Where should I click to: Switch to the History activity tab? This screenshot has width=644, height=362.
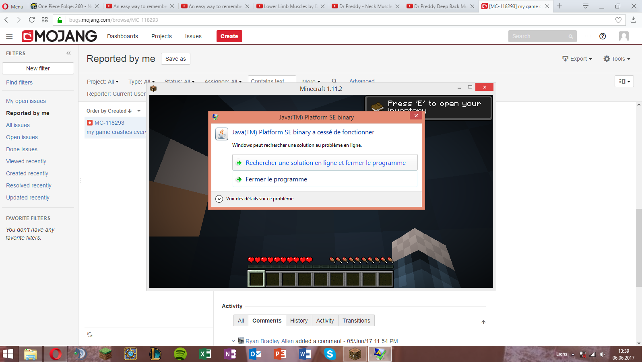(x=299, y=321)
